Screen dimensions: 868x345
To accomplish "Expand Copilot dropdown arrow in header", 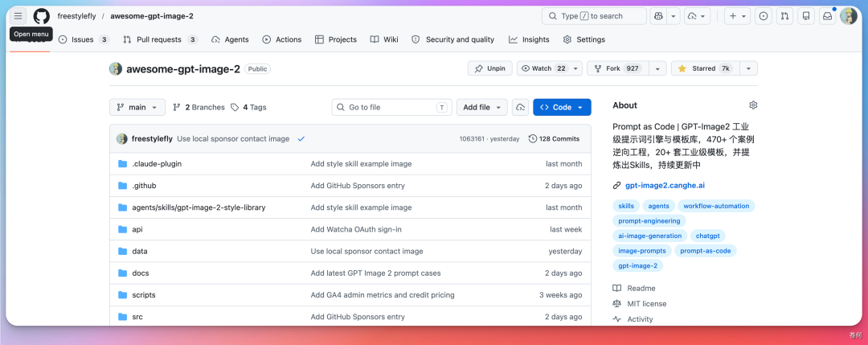I will coord(674,16).
